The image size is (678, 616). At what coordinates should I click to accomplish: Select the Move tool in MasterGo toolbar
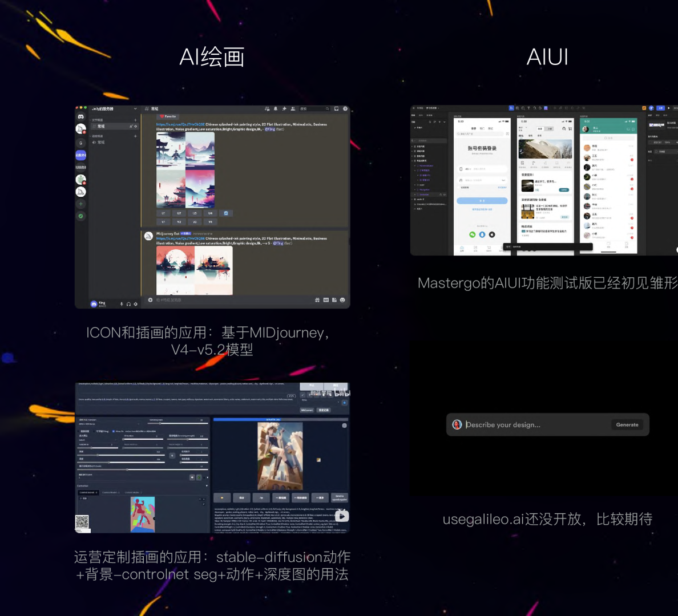pos(511,108)
